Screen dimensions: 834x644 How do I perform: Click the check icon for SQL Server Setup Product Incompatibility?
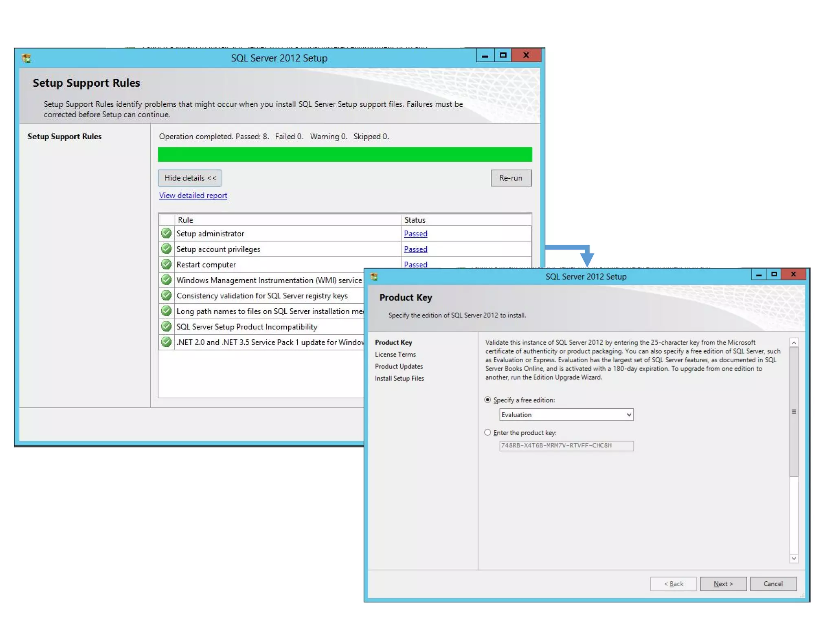(x=166, y=326)
